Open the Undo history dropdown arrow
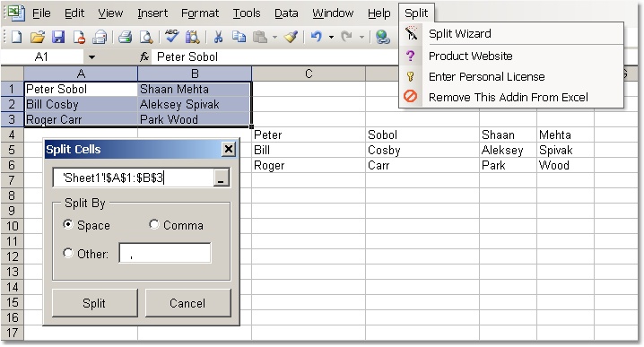The height and width of the screenshot is (347, 644). (x=331, y=38)
